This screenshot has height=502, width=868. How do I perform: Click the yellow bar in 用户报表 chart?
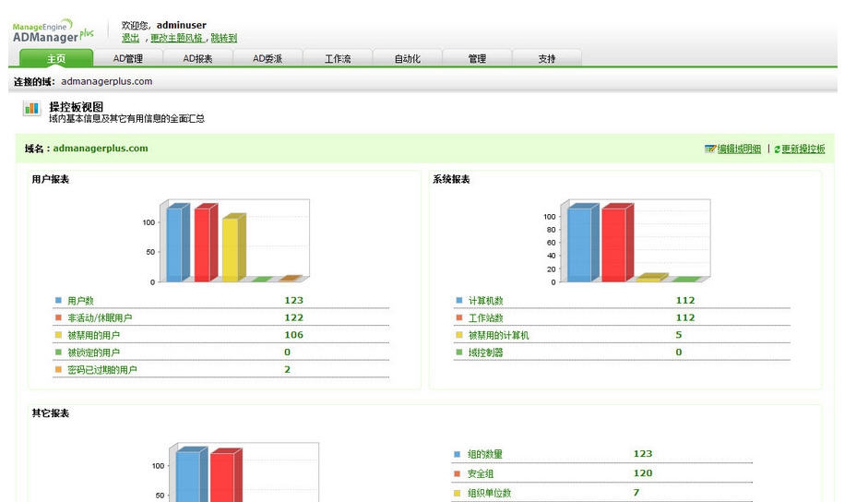(x=233, y=247)
